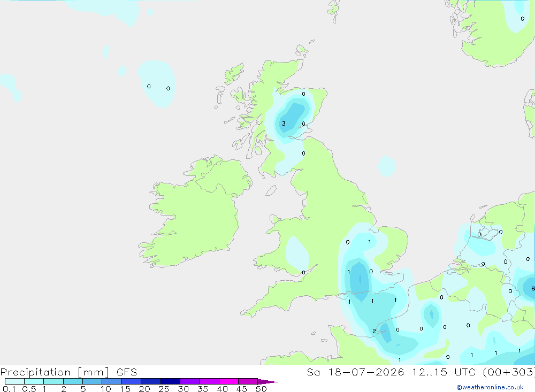Pick the legend swatch between 1 and 2
The width and height of the screenshot is (535, 392).
(x=53, y=381)
